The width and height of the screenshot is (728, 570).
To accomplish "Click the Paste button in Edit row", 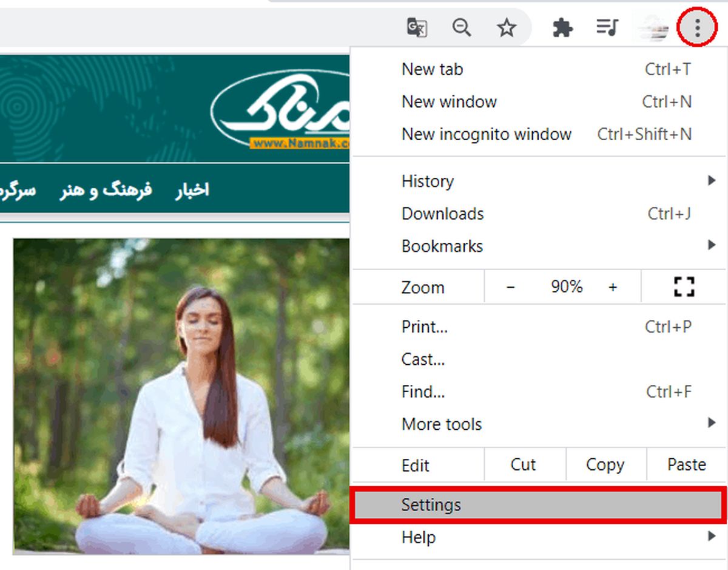I will (x=687, y=465).
